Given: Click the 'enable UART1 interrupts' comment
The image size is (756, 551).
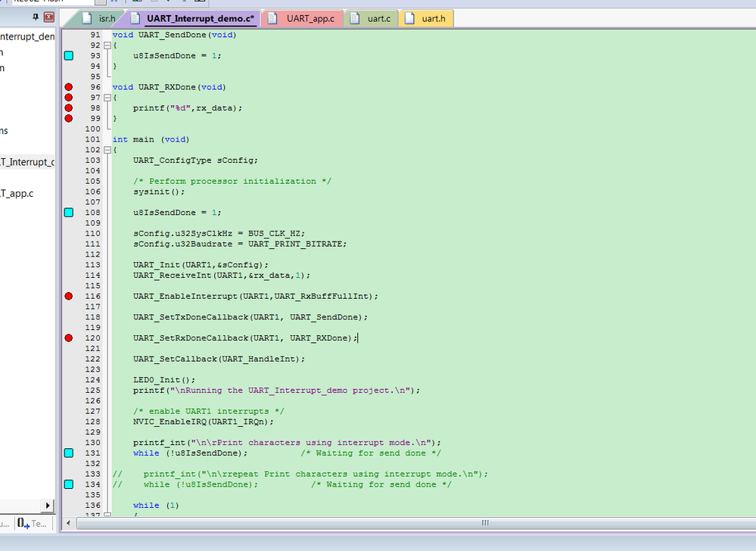Looking at the screenshot, I should [x=209, y=411].
